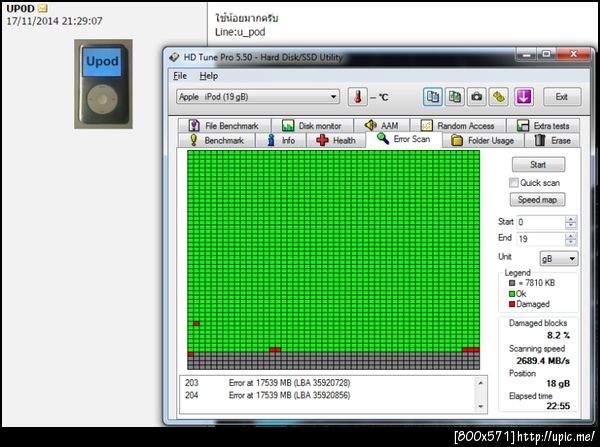This screenshot has height=447, width=600.
Task: Click the Position 18 gB value
Action: tap(558, 383)
